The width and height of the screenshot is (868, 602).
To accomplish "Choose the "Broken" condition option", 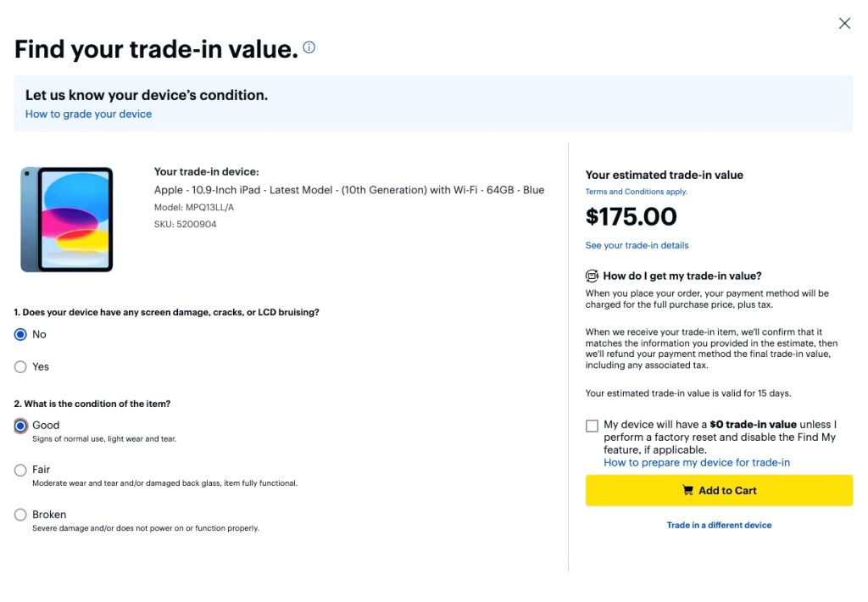I will (20, 514).
